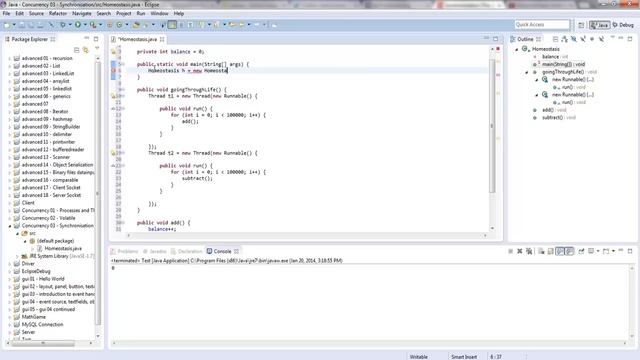
Task: Select MySQL Connection project
Action: pos(42,324)
